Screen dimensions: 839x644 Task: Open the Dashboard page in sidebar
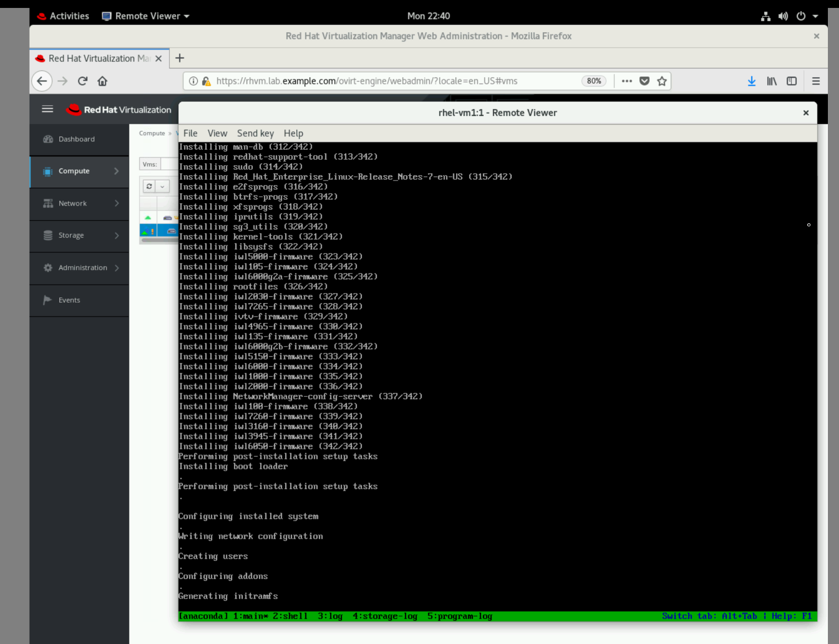pos(77,139)
